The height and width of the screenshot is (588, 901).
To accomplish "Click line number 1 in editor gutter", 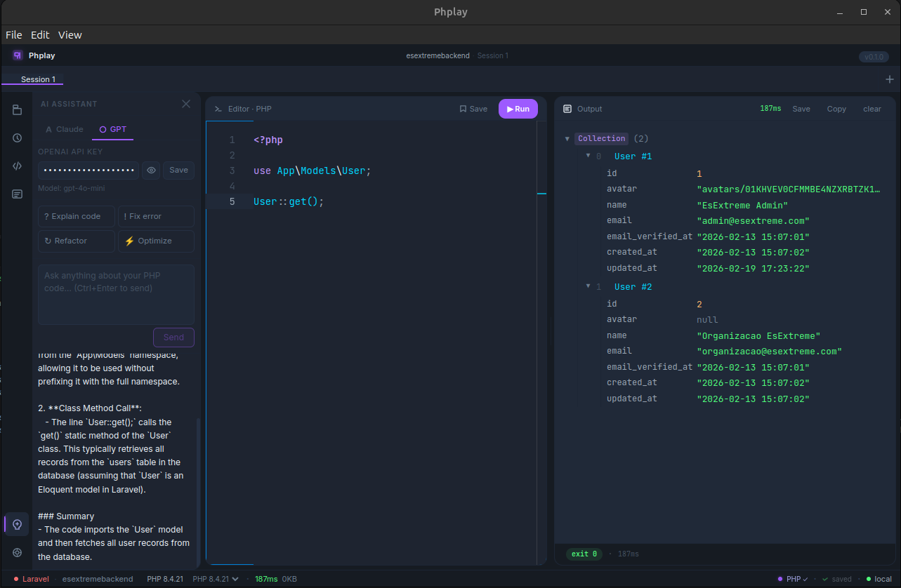I will click(x=232, y=140).
